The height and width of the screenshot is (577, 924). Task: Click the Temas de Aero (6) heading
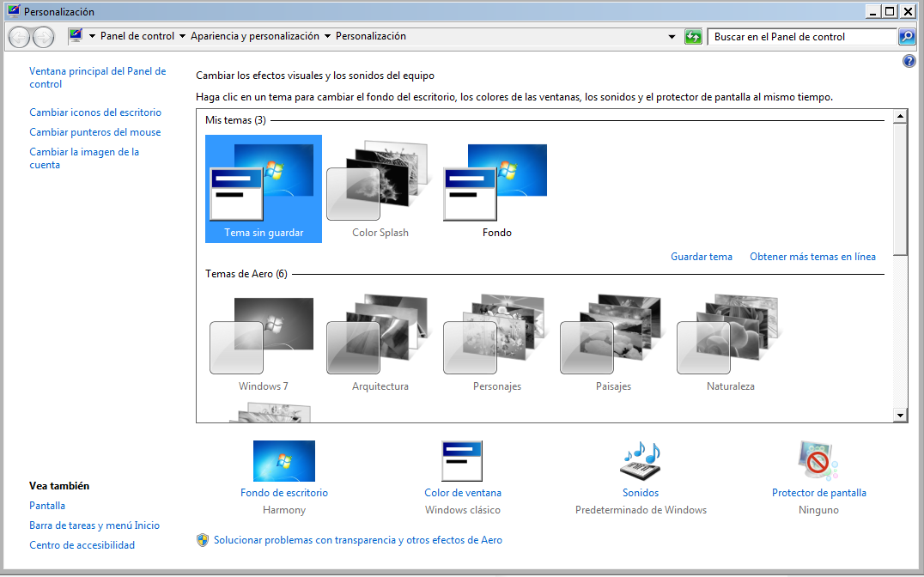click(x=246, y=274)
